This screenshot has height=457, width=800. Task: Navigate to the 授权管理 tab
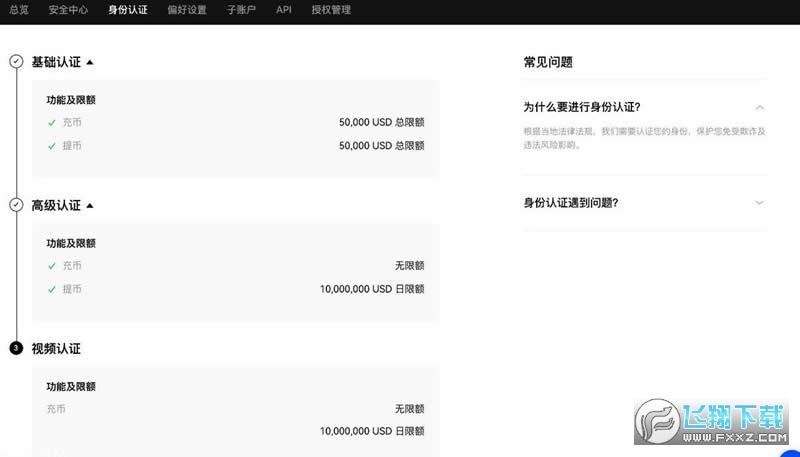pyautogui.click(x=331, y=10)
